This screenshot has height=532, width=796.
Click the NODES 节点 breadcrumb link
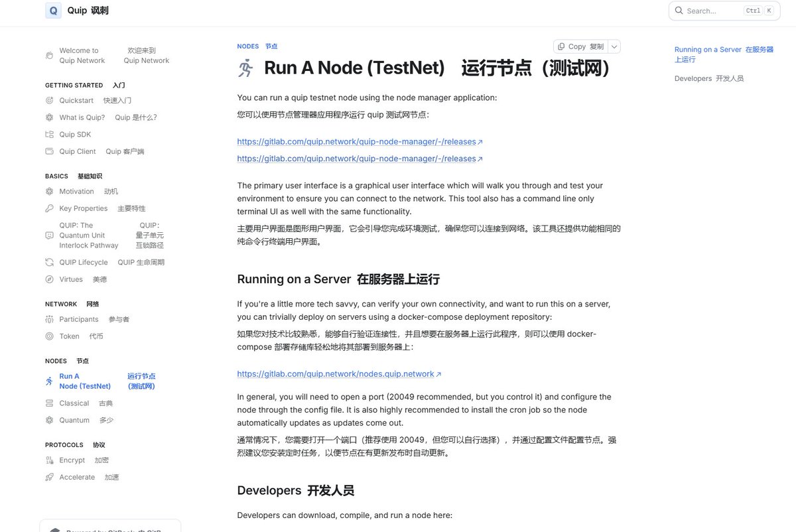pyautogui.click(x=257, y=46)
